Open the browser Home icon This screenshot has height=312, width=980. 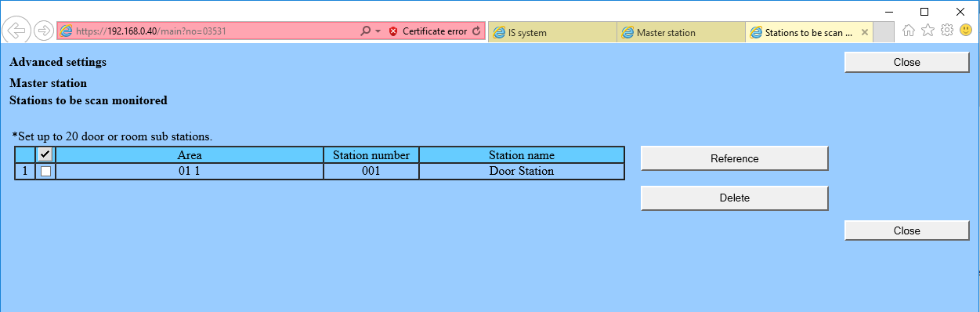[x=909, y=31]
